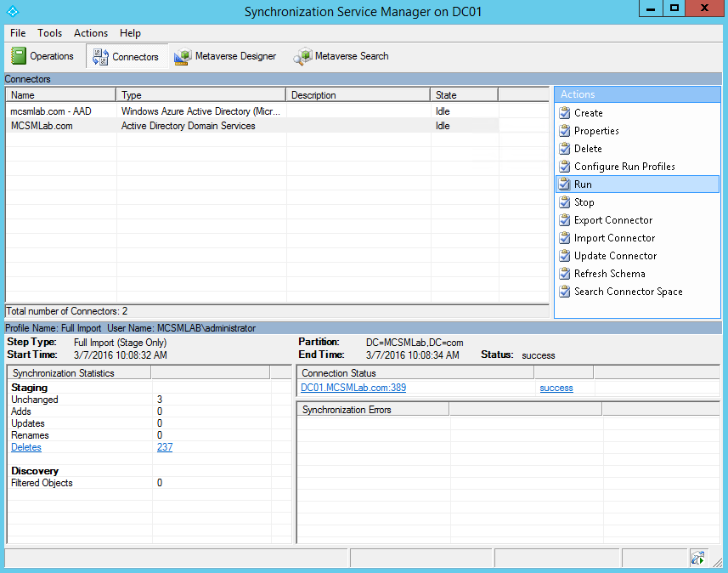Sort connectors by Description column header
The image size is (728, 573).
(x=358, y=95)
